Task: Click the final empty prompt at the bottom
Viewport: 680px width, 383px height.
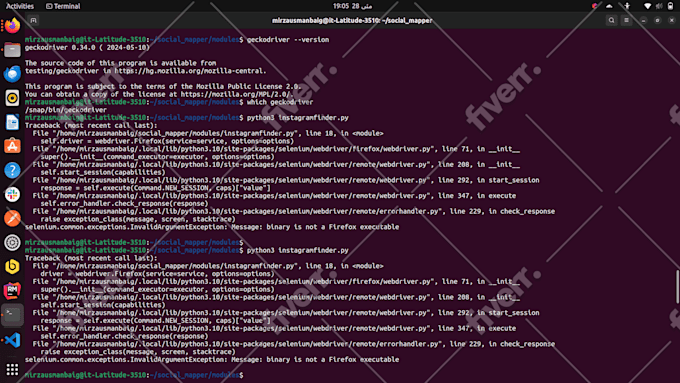Action: (134, 375)
